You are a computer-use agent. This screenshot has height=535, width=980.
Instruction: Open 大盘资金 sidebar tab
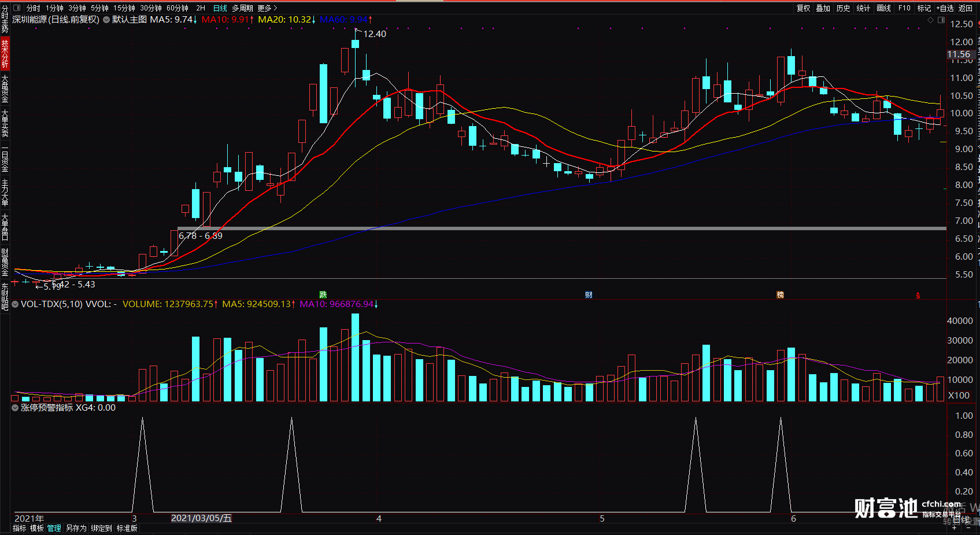click(x=5, y=88)
